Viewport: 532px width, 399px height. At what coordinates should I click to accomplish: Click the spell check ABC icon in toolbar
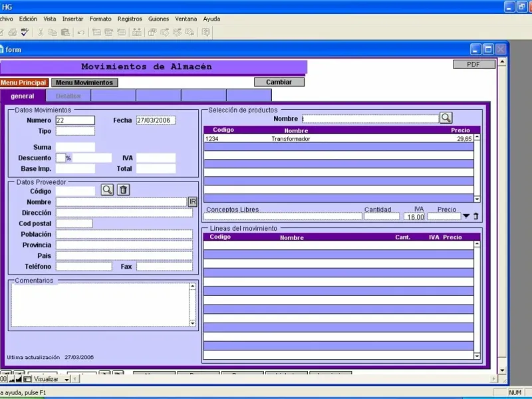tap(25, 32)
